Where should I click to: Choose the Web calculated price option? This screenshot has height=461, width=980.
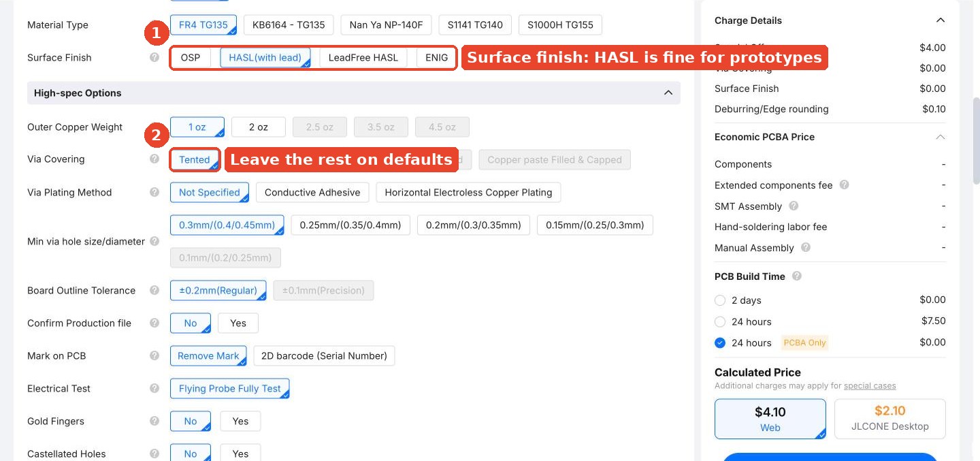coord(770,419)
